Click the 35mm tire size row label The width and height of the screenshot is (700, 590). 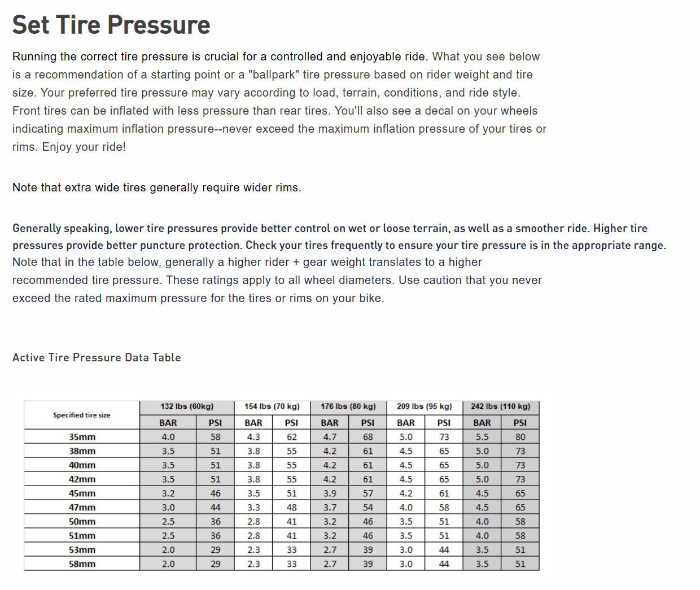tap(82, 437)
